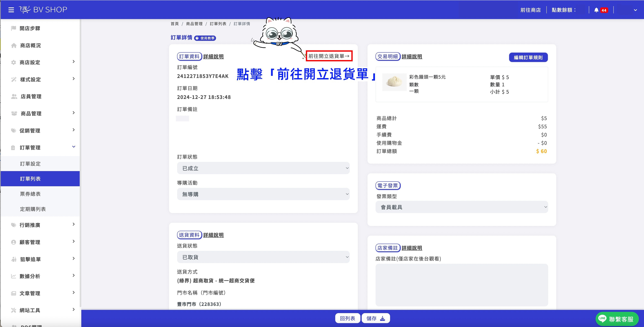Open 詳細說明 link beside 店家備註

pos(412,248)
